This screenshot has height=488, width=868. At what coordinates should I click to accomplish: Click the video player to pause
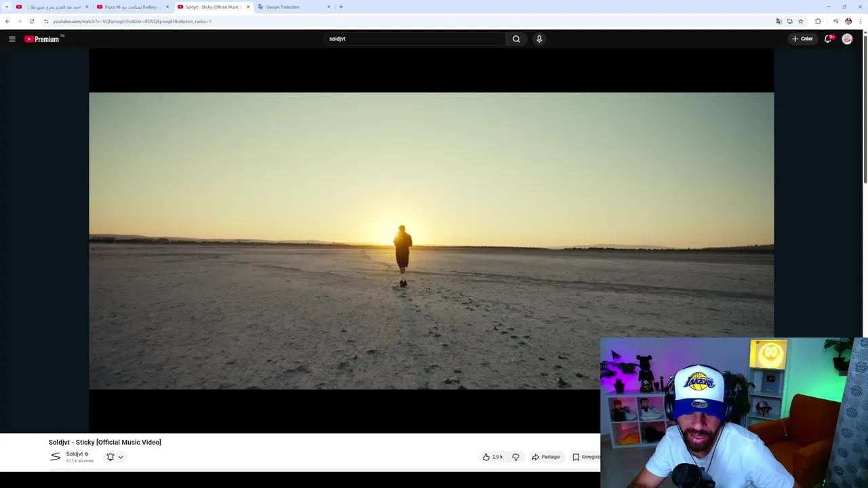[431, 241]
